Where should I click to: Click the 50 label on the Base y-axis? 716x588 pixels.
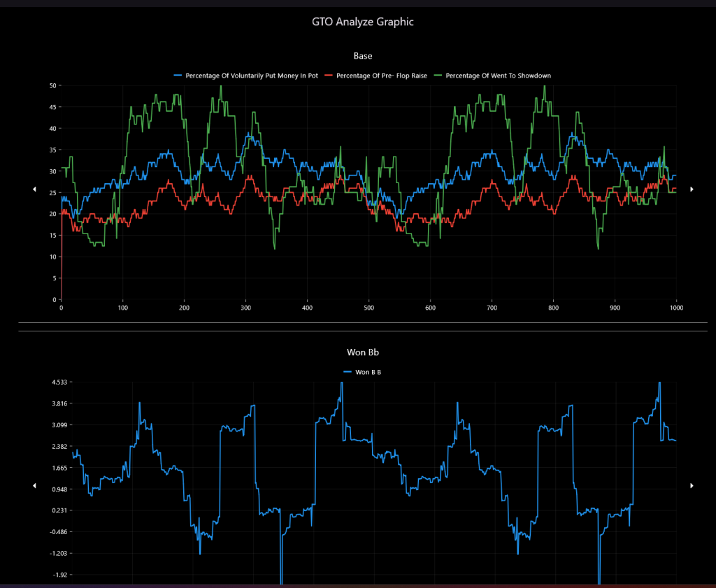tap(52, 85)
